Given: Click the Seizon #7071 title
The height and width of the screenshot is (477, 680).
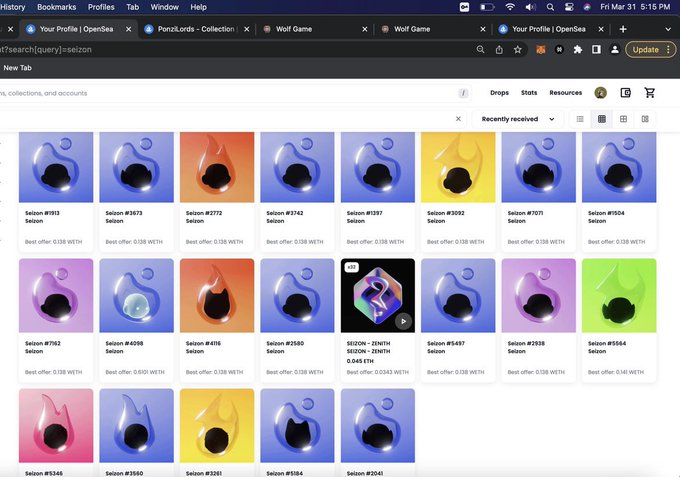Looking at the screenshot, I should tap(525, 213).
